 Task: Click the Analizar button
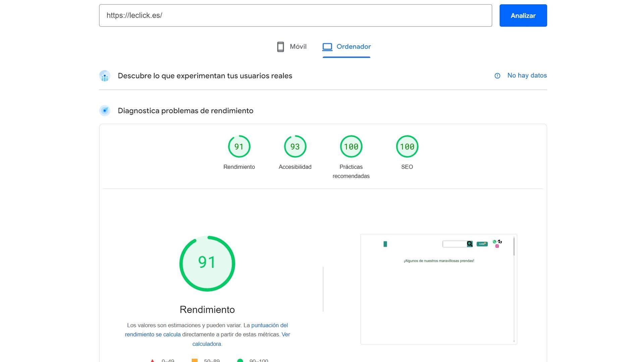click(523, 15)
